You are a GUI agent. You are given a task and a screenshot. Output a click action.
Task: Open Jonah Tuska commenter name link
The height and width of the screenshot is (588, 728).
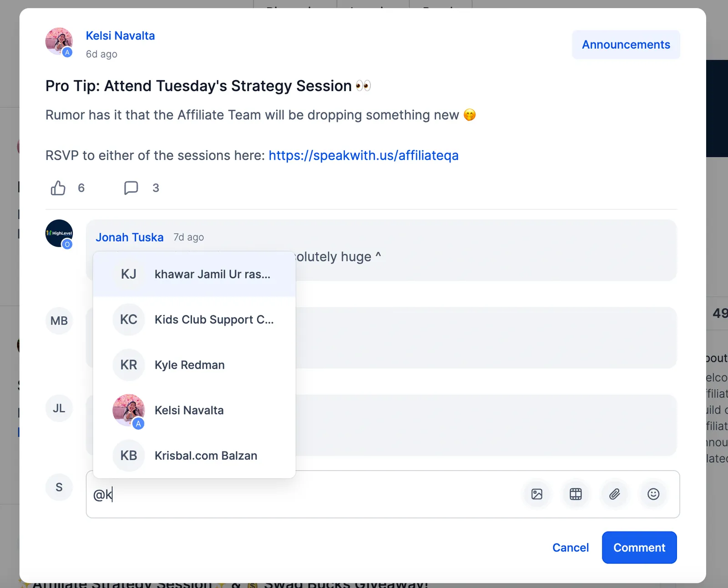click(x=129, y=238)
